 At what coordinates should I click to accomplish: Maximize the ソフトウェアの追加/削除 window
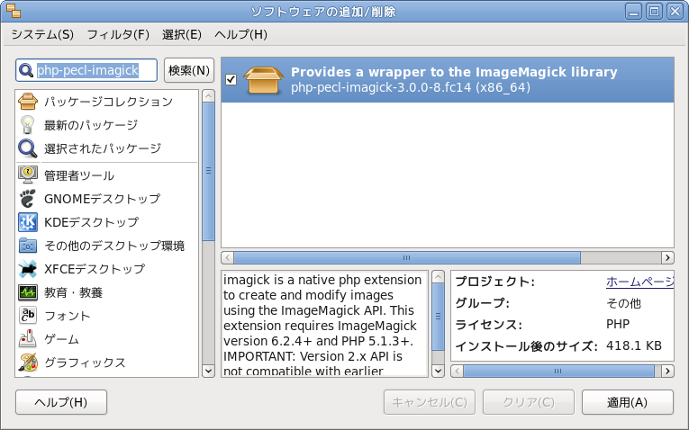click(654, 11)
